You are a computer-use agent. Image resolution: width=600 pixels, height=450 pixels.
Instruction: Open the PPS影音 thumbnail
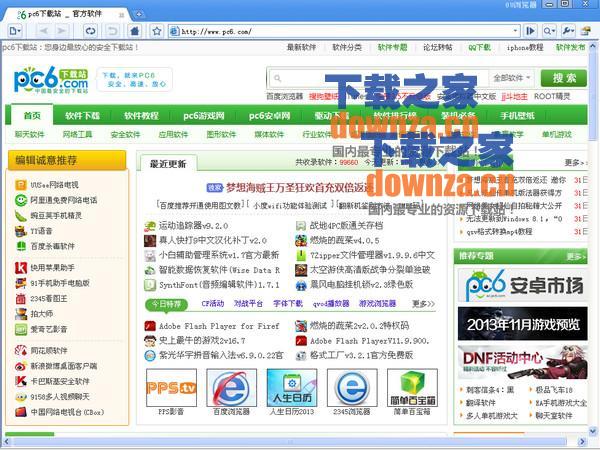coord(171,388)
